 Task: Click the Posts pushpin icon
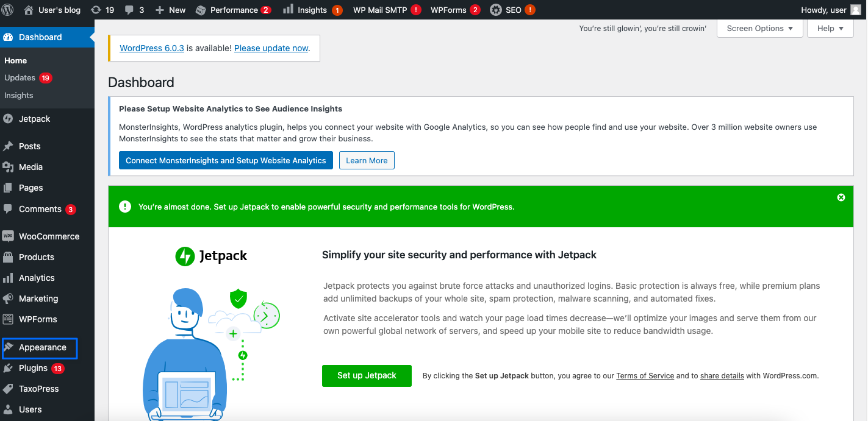pos(8,146)
